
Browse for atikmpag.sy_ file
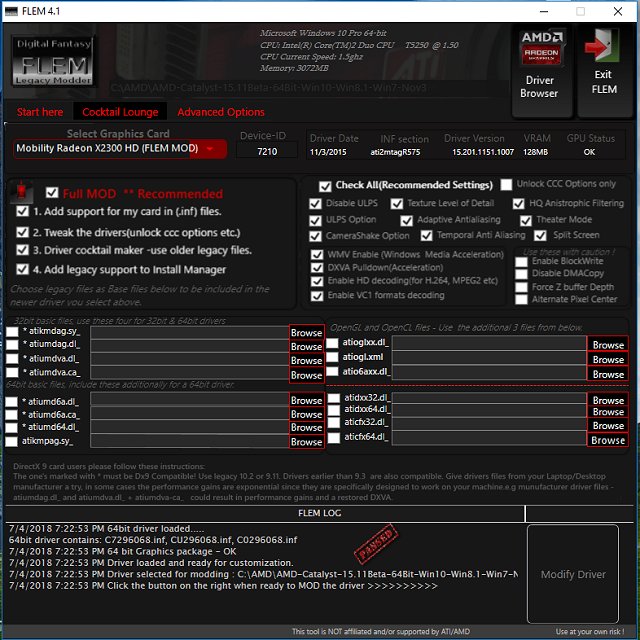click(x=307, y=442)
